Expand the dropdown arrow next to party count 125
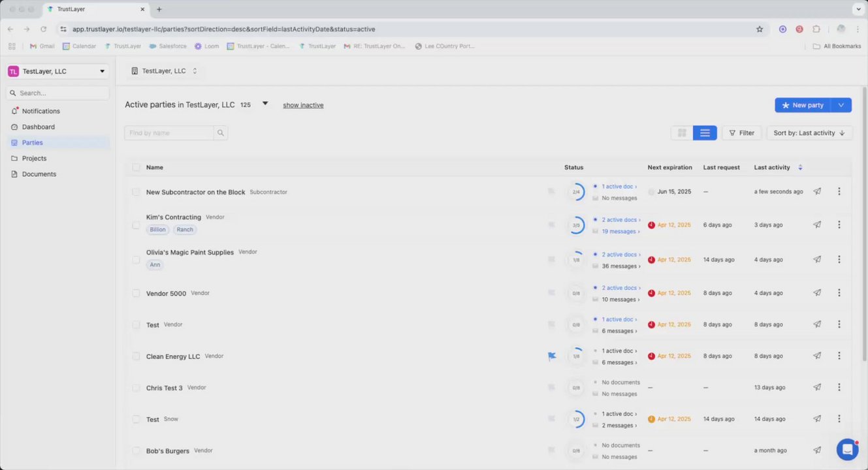868x470 pixels. pyautogui.click(x=265, y=103)
